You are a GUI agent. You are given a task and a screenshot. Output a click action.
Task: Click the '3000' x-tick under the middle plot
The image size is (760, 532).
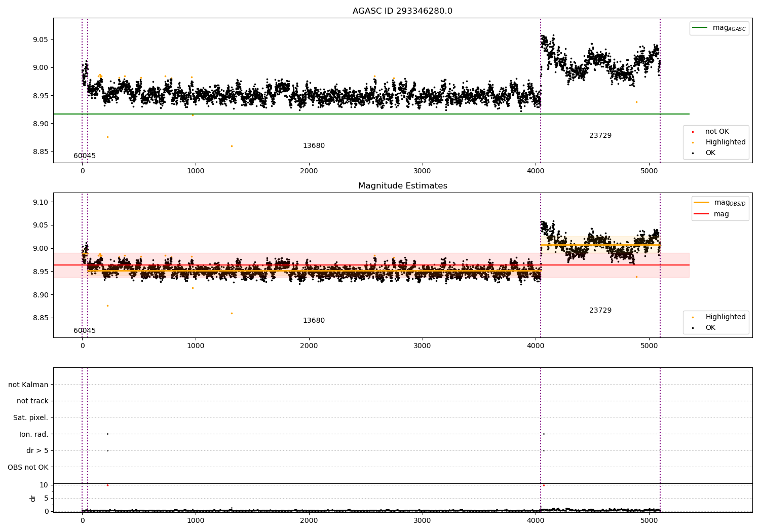click(x=423, y=346)
